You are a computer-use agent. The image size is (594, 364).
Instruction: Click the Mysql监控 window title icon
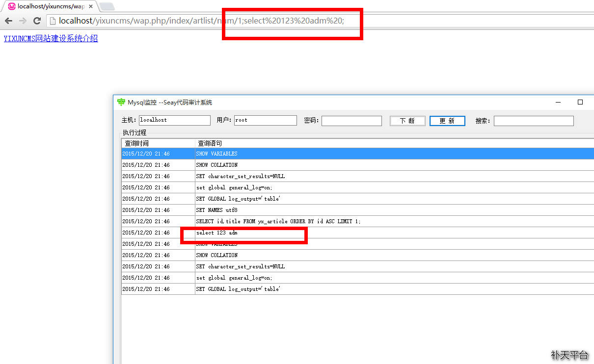(121, 102)
